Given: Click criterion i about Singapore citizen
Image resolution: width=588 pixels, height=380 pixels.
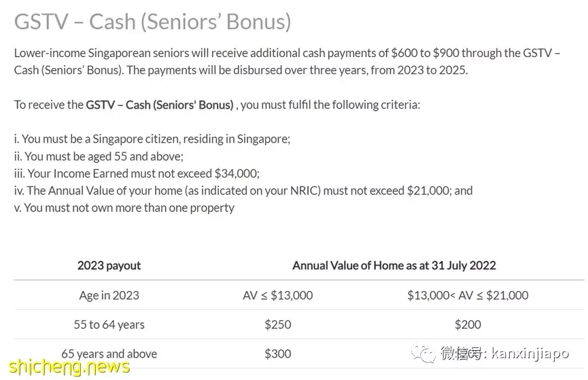Looking at the screenshot, I should pyautogui.click(x=152, y=139).
